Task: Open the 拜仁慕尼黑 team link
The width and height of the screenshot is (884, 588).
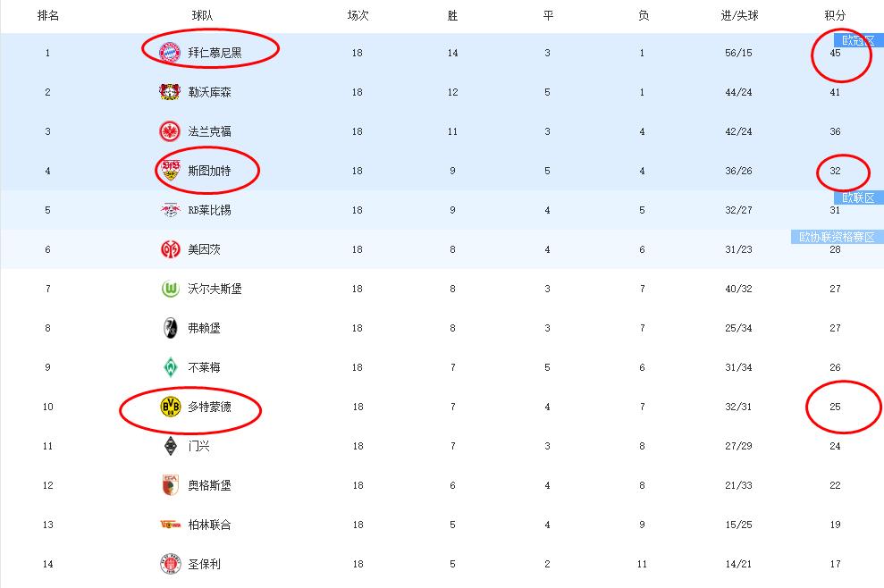Action: point(215,53)
